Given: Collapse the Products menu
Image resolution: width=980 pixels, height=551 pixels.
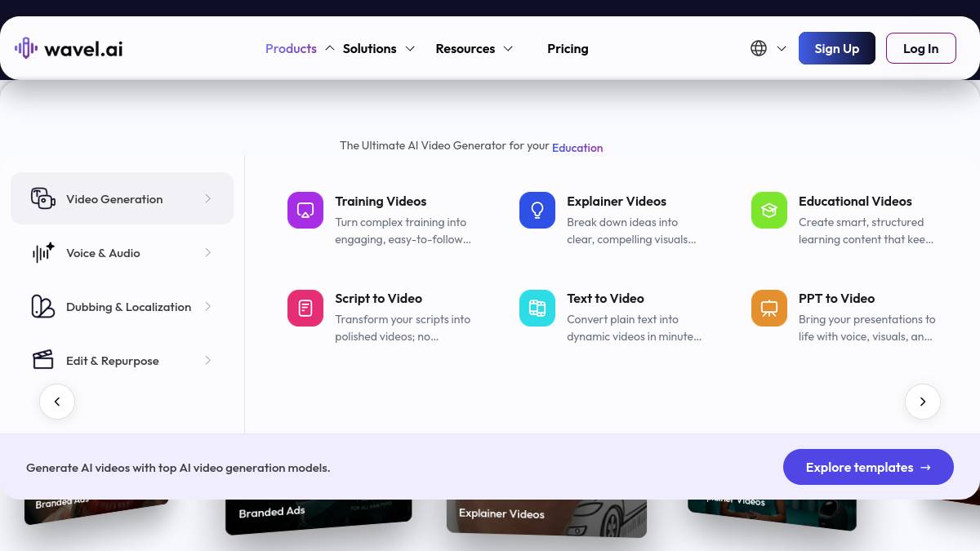Looking at the screenshot, I should (300, 48).
